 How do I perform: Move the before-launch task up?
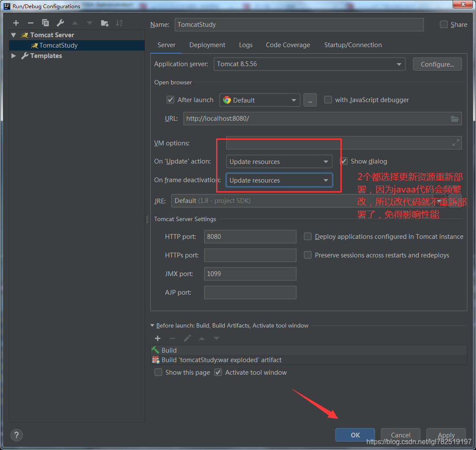pos(201,338)
